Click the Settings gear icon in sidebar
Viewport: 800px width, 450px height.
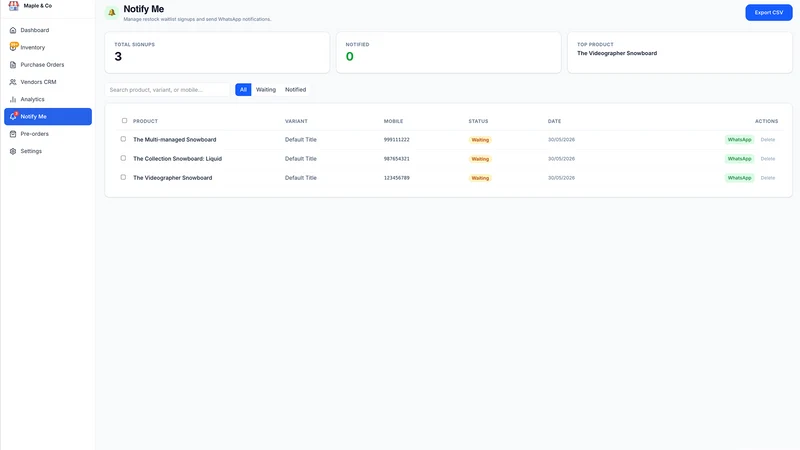[13, 151]
